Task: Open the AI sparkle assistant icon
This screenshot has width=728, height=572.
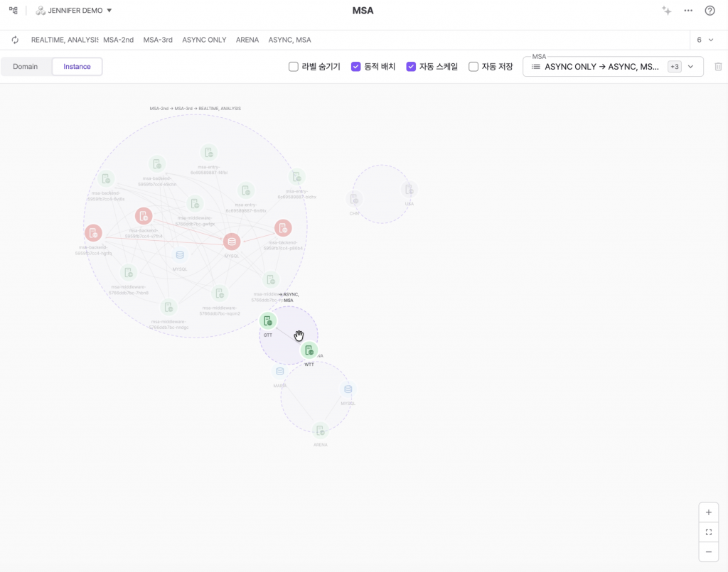Action: click(666, 11)
